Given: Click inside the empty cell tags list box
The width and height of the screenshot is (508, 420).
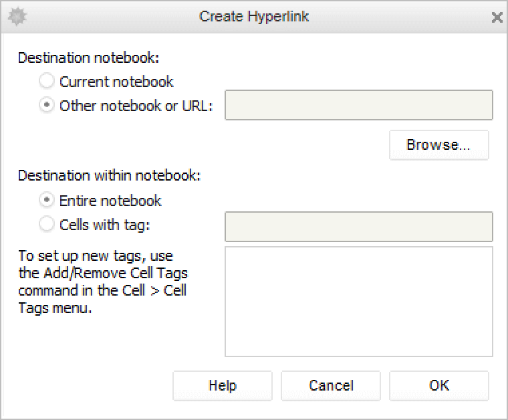Looking at the screenshot, I should (358, 302).
